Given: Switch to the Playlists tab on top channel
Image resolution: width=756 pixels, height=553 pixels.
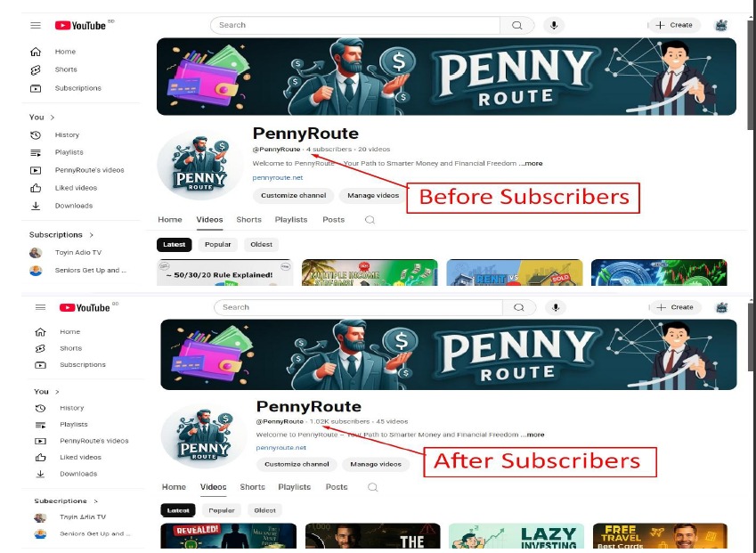Looking at the screenshot, I should coord(291,219).
